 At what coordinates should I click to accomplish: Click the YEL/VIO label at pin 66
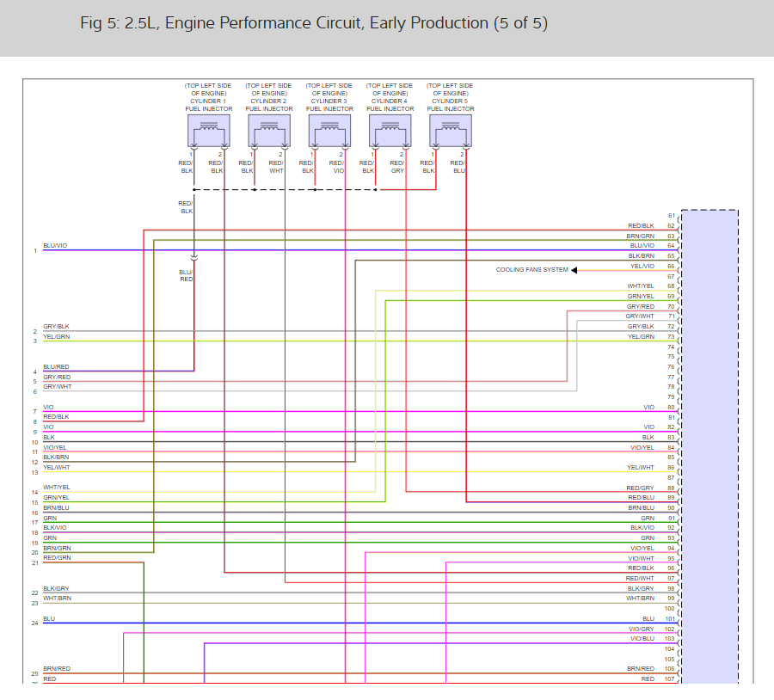click(642, 266)
